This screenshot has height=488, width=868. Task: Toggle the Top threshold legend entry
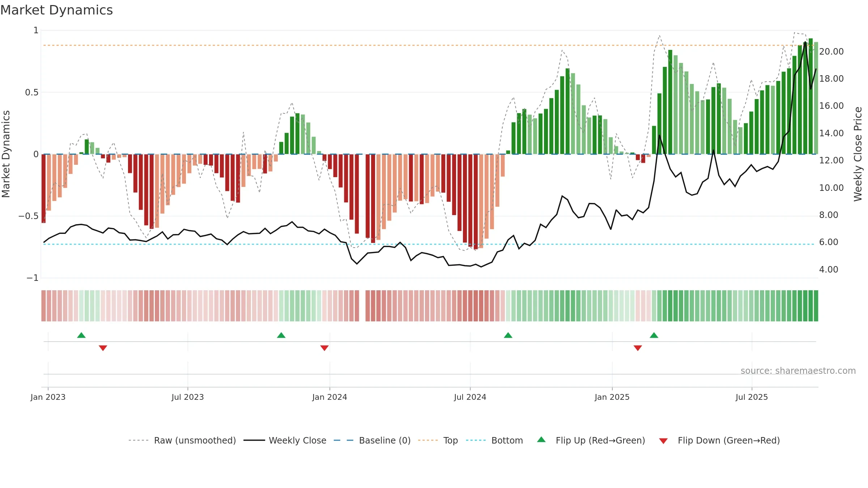click(x=438, y=440)
